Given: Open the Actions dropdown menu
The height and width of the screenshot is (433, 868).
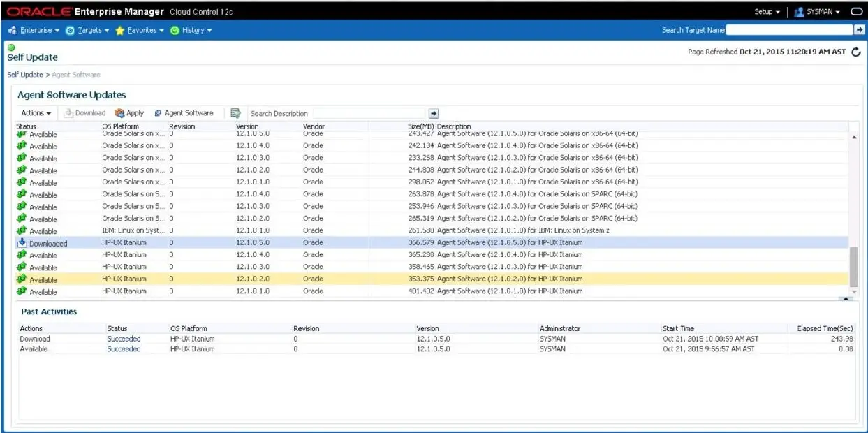Looking at the screenshot, I should click(x=36, y=113).
